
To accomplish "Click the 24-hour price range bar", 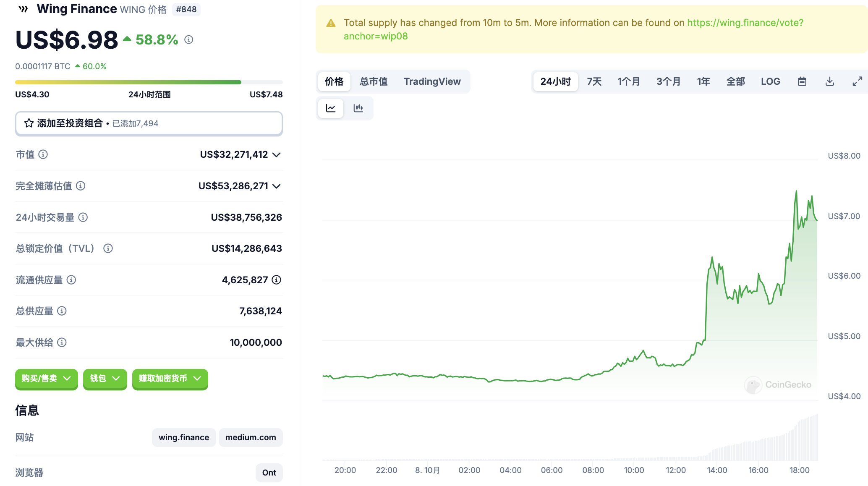I will (149, 82).
